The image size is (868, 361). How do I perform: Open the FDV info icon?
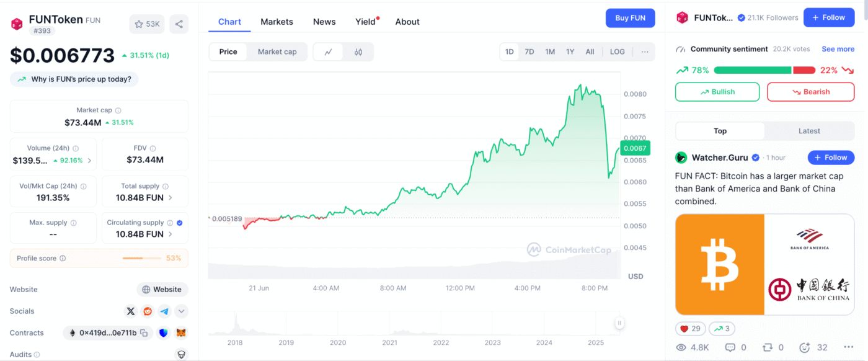coord(153,149)
